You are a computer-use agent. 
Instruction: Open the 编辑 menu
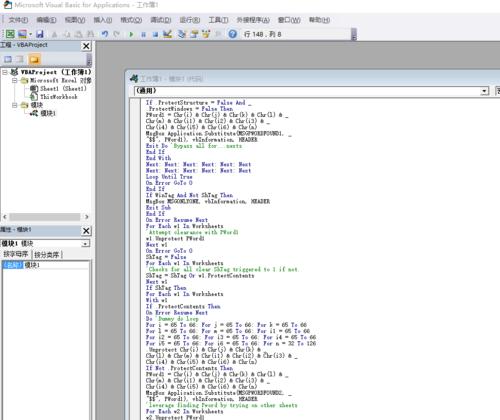pyautogui.click(x=46, y=20)
